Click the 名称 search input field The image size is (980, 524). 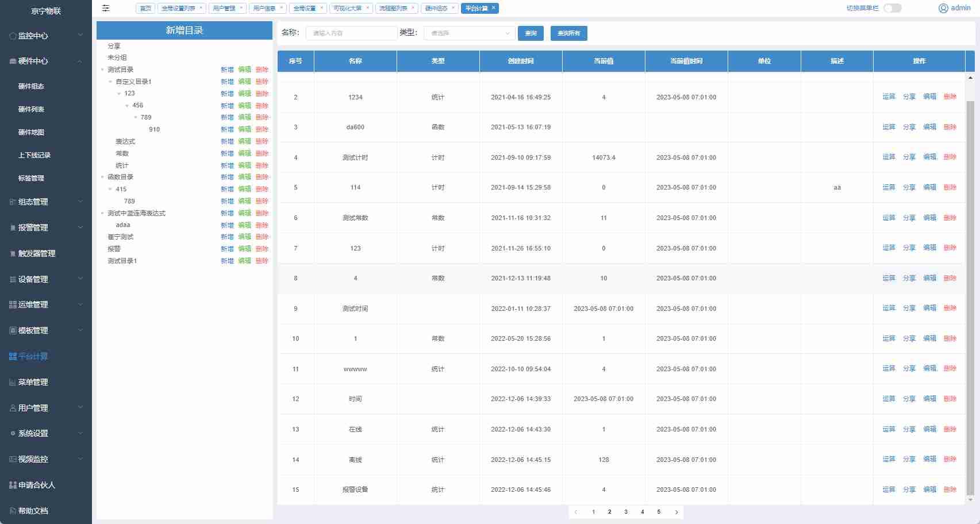351,33
